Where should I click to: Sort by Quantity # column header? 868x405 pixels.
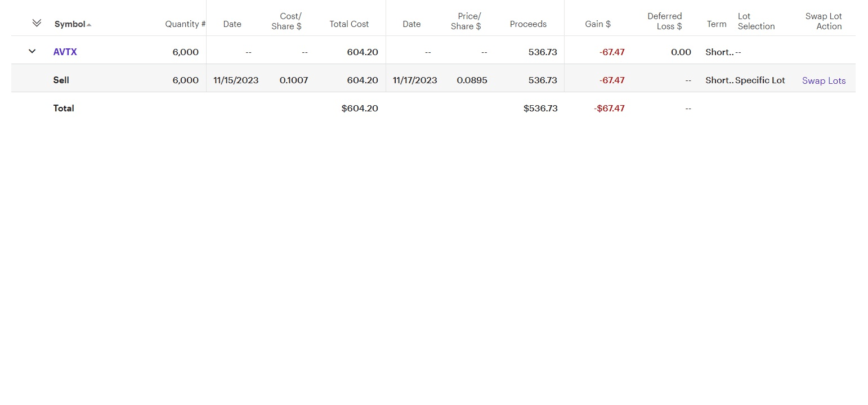pyautogui.click(x=185, y=24)
